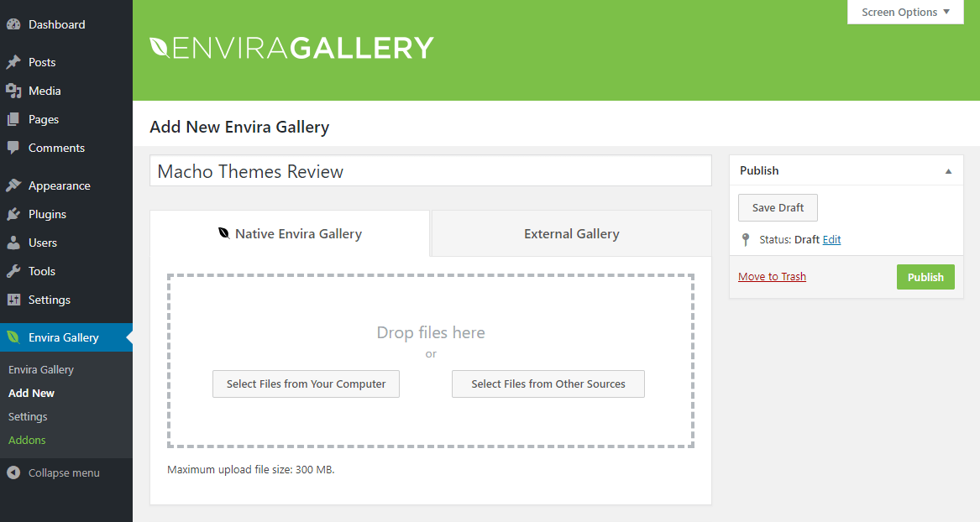Click the green Publish button
Viewport: 980px width, 522px height.
pyautogui.click(x=925, y=277)
